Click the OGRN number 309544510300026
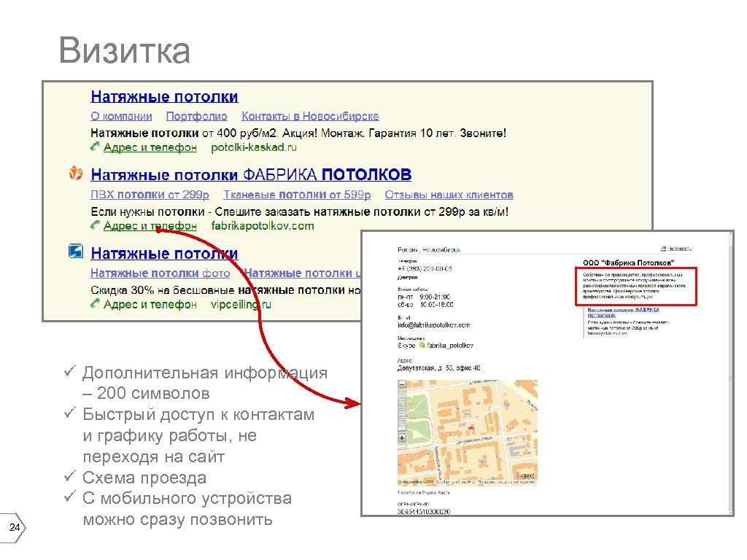Screen dimensions: 747x560 [424, 511]
